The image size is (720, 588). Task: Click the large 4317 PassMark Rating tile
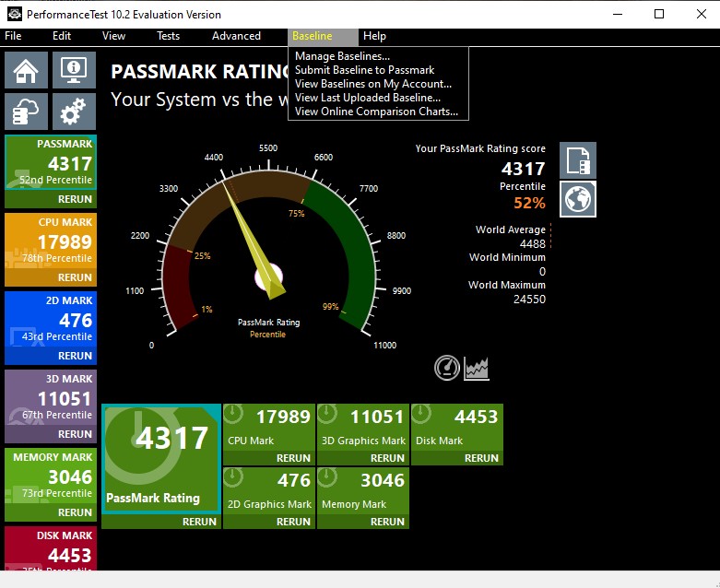pyautogui.click(x=161, y=459)
